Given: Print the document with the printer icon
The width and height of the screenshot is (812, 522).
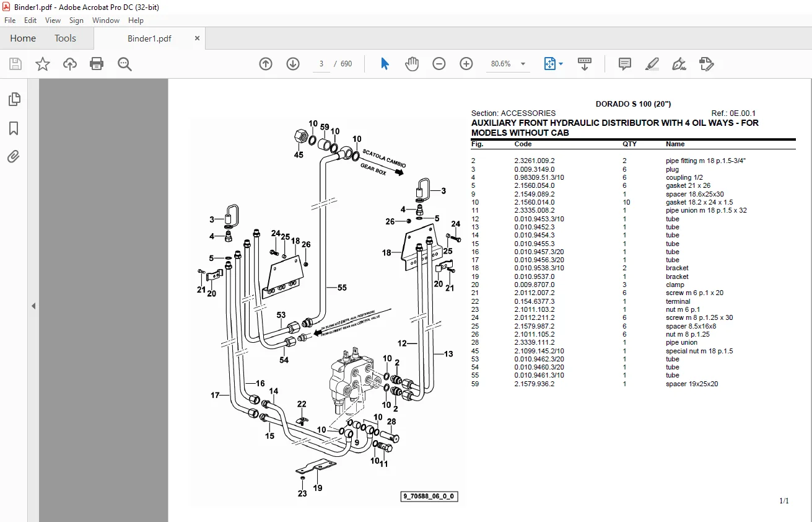Looking at the screenshot, I should [97, 64].
